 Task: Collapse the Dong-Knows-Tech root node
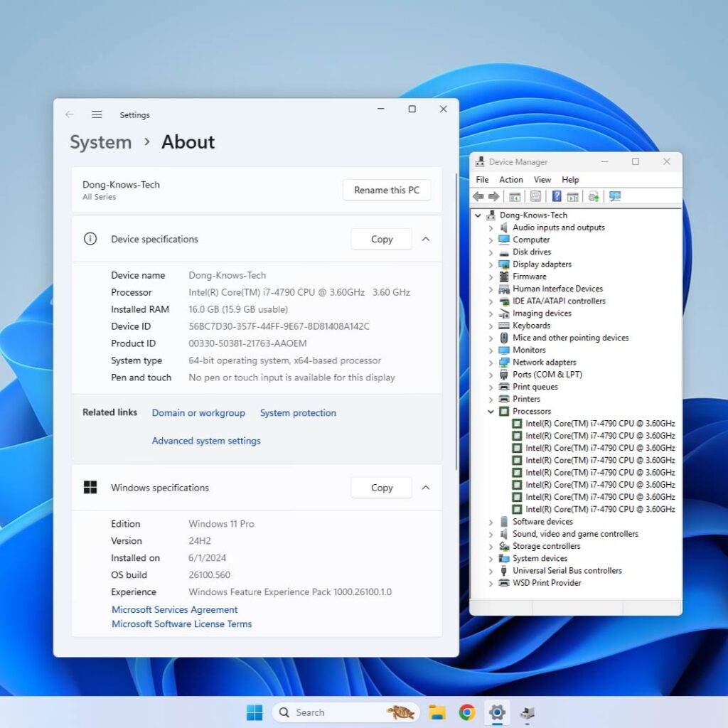(478, 215)
